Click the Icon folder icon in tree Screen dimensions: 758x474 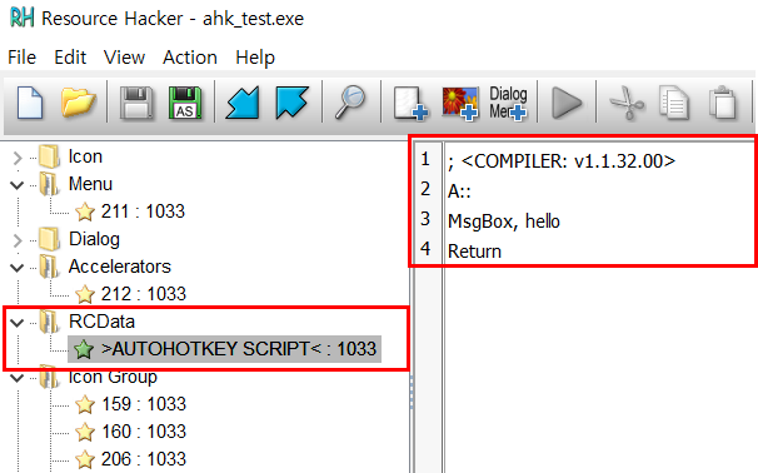coord(49,157)
